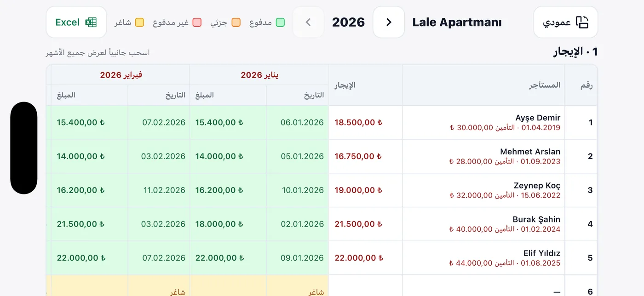Click Mehmet Arslan's February date 03.02.2026
This screenshot has width=644, height=296.
click(163, 156)
